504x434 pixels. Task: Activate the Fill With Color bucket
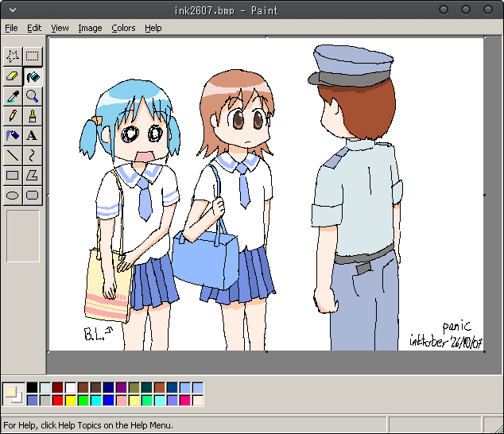pos(33,76)
